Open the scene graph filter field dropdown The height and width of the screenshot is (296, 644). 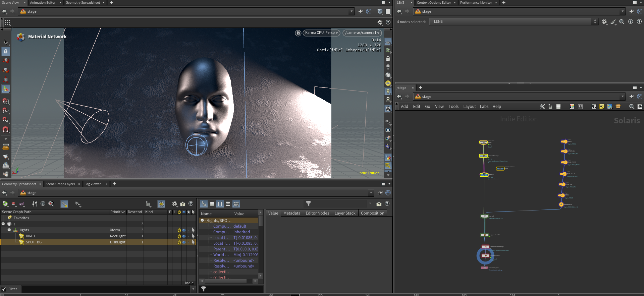click(x=193, y=289)
